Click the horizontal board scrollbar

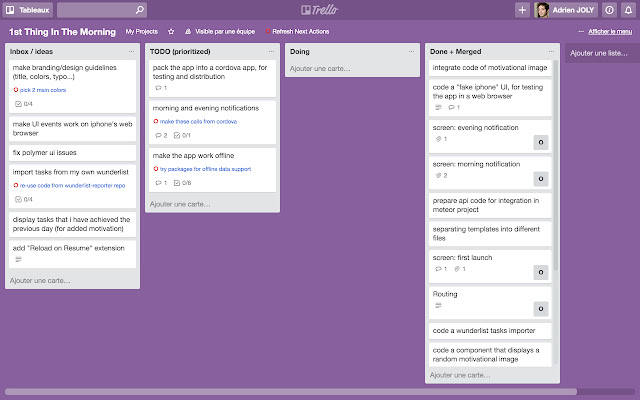click(291, 392)
